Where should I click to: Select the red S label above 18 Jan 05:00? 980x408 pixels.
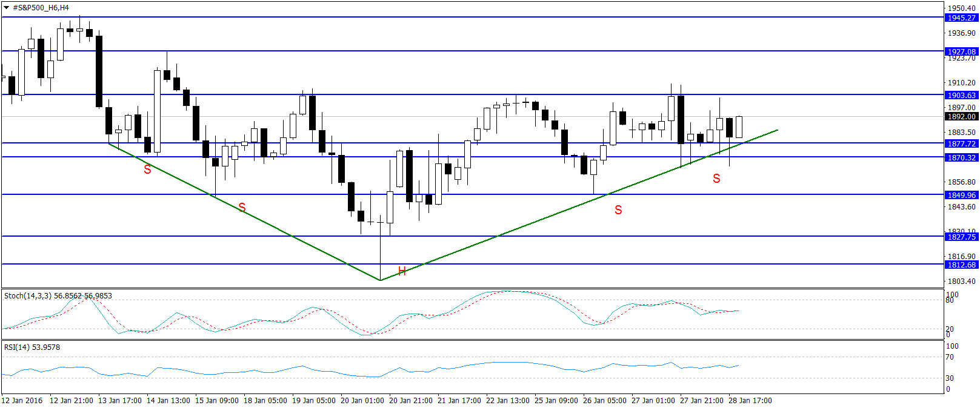[x=242, y=208]
